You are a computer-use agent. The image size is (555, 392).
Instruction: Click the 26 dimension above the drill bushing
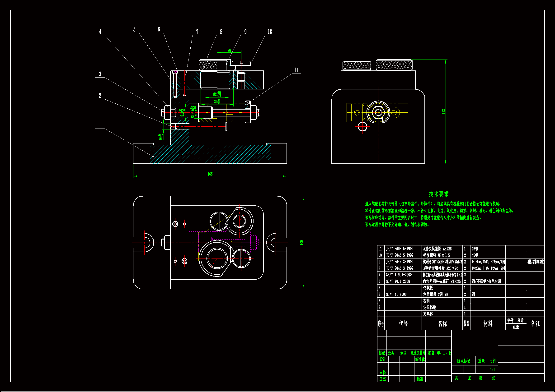pos(229,51)
